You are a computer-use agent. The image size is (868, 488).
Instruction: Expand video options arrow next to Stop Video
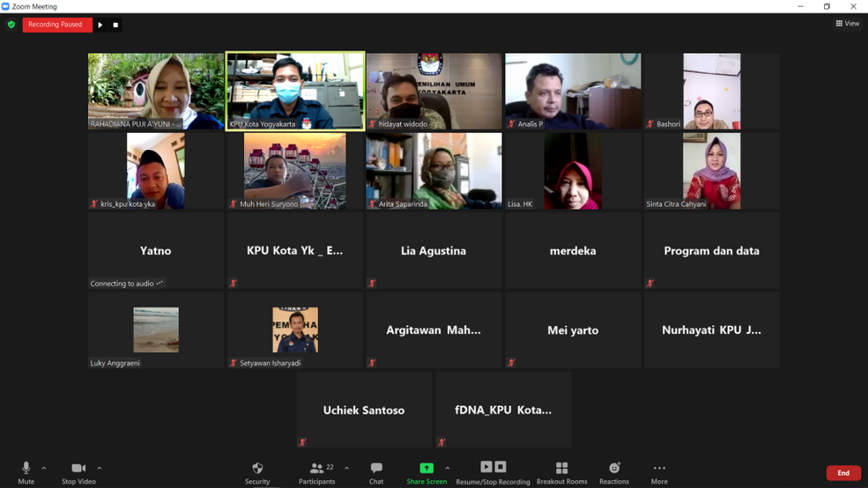[x=100, y=469]
